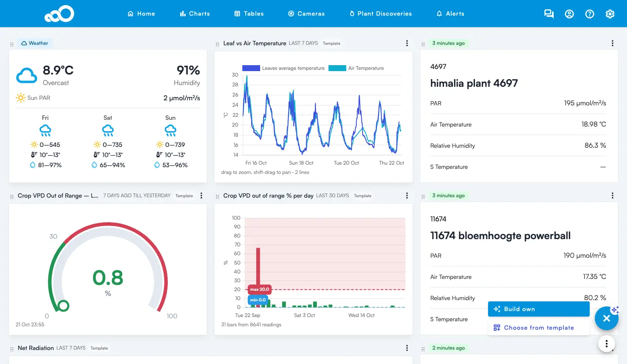627x364 pixels.
Task: Click the round three-dots floating button
Action: click(x=607, y=343)
